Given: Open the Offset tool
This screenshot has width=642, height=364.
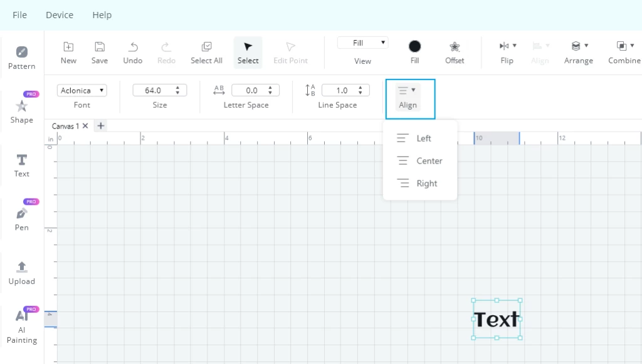Looking at the screenshot, I should coord(455,53).
